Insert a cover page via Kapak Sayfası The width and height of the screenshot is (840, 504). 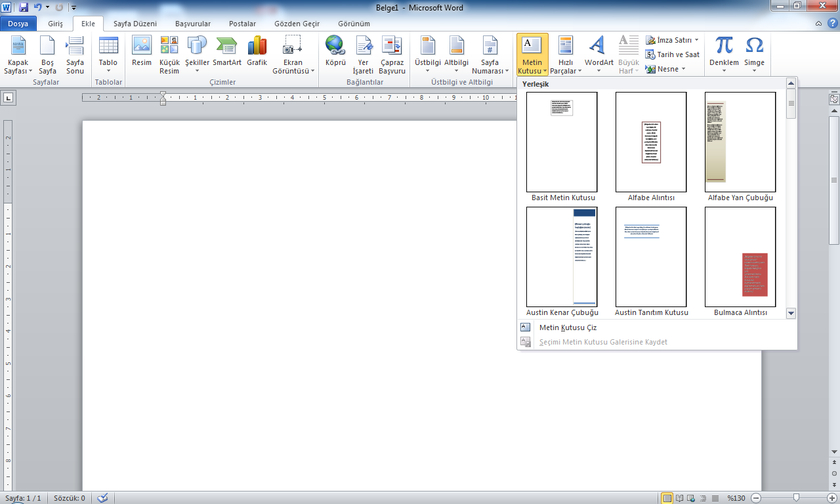click(x=18, y=55)
